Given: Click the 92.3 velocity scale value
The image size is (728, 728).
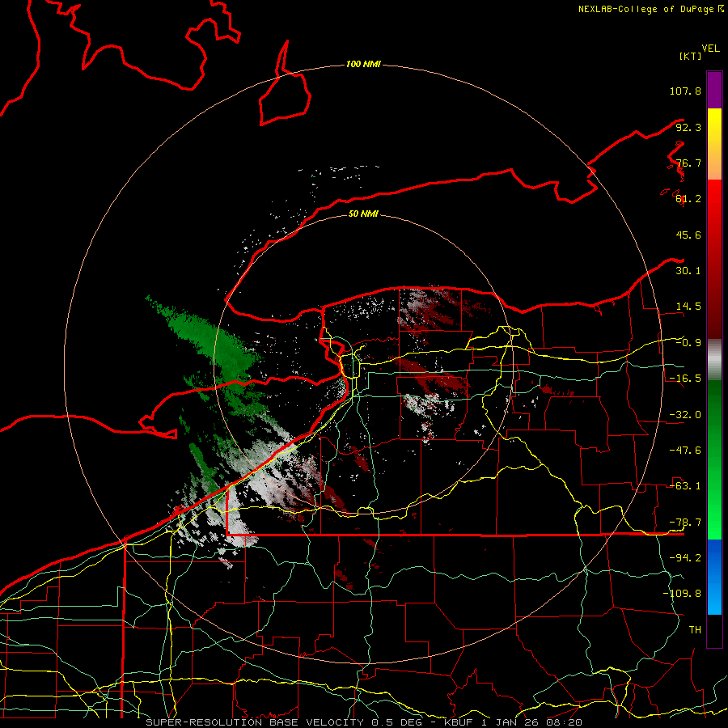Looking at the screenshot, I should point(688,127).
